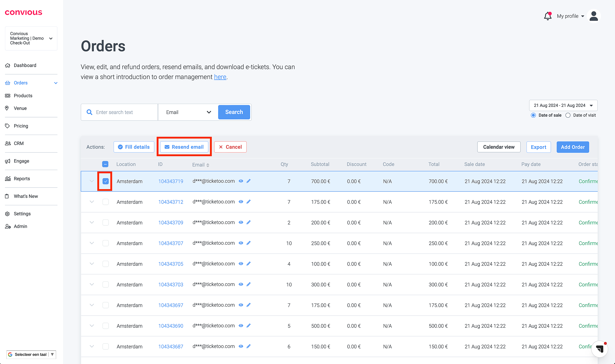Click the Resend email button

[184, 147]
